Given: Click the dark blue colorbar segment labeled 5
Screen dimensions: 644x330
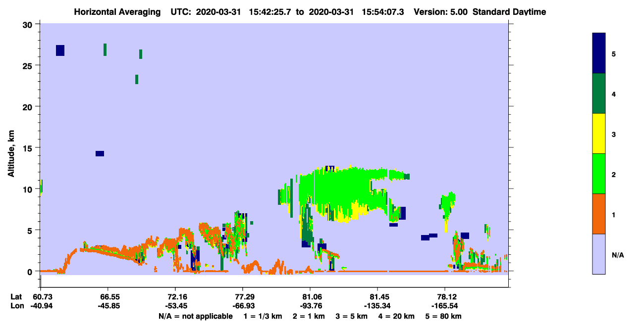Looking at the screenshot, I should 599,53.
